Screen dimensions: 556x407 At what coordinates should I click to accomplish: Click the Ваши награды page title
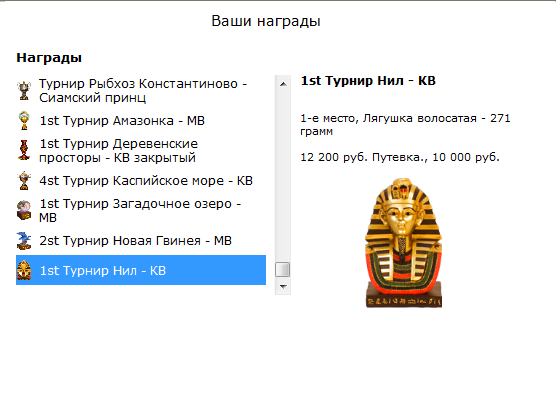[266, 21]
